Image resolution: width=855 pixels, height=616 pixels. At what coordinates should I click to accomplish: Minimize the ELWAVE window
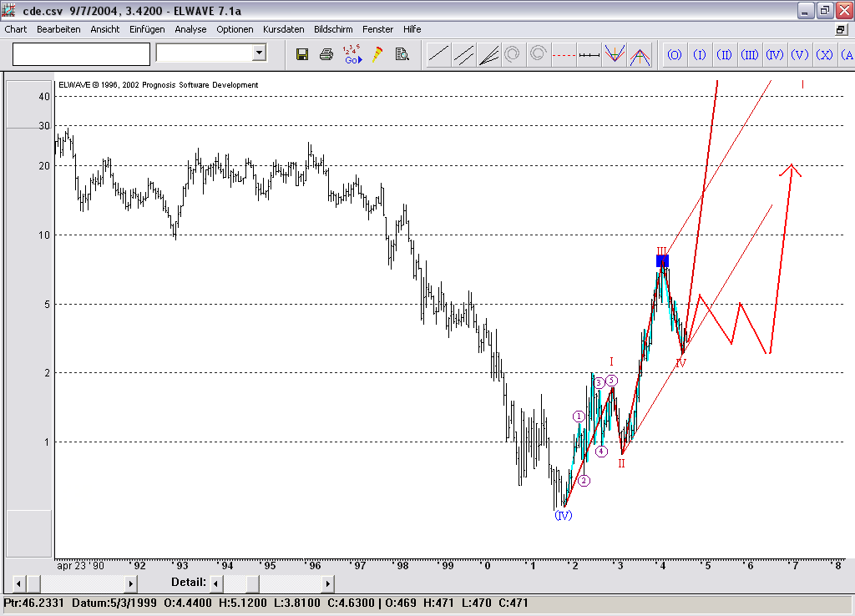click(806, 10)
